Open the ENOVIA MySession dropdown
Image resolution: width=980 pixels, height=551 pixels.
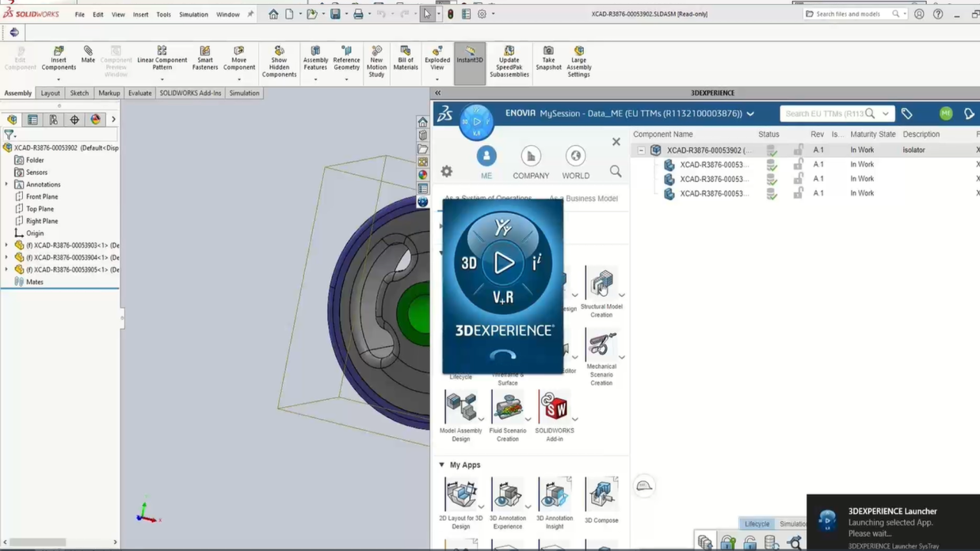[749, 113]
